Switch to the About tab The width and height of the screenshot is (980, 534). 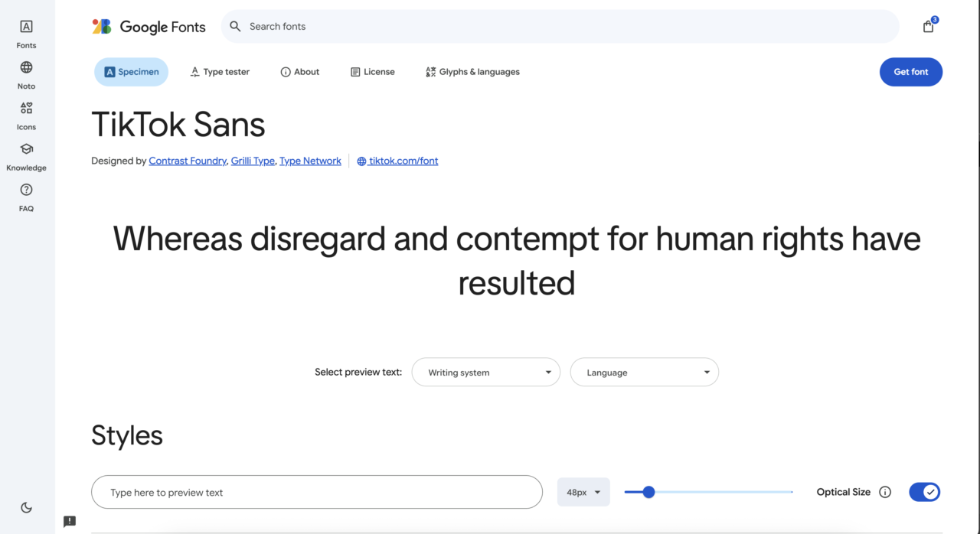(x=300, y=72)
